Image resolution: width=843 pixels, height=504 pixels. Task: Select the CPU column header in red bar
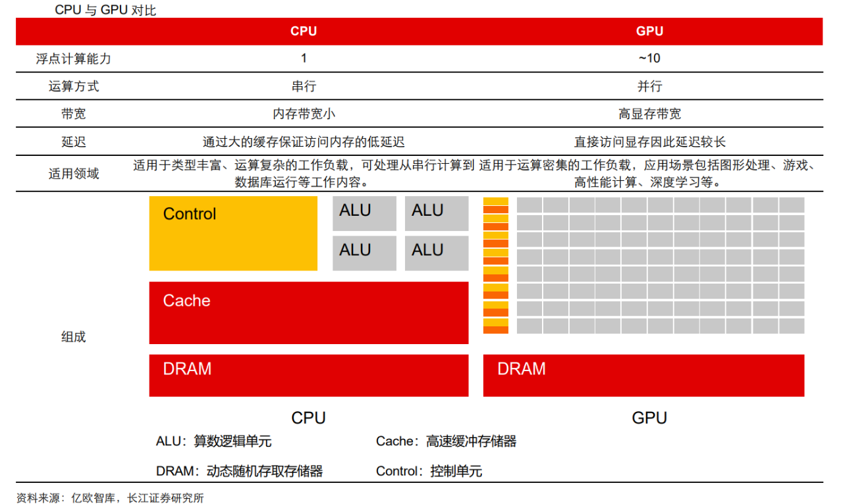click(x=304, y=32)
